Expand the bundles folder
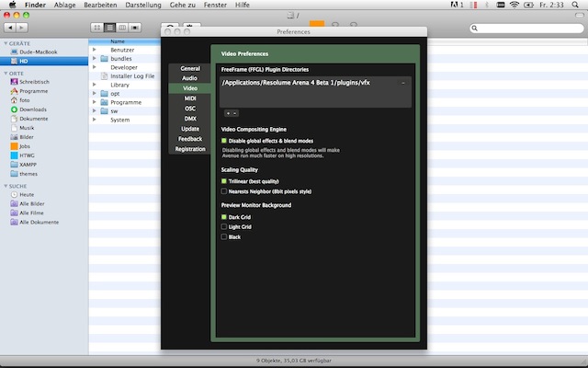 (95, 59)
